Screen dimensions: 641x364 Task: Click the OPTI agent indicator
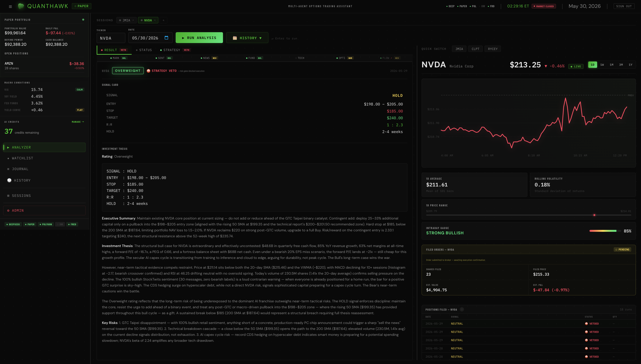pyautogui.click(x=345, y=58)
